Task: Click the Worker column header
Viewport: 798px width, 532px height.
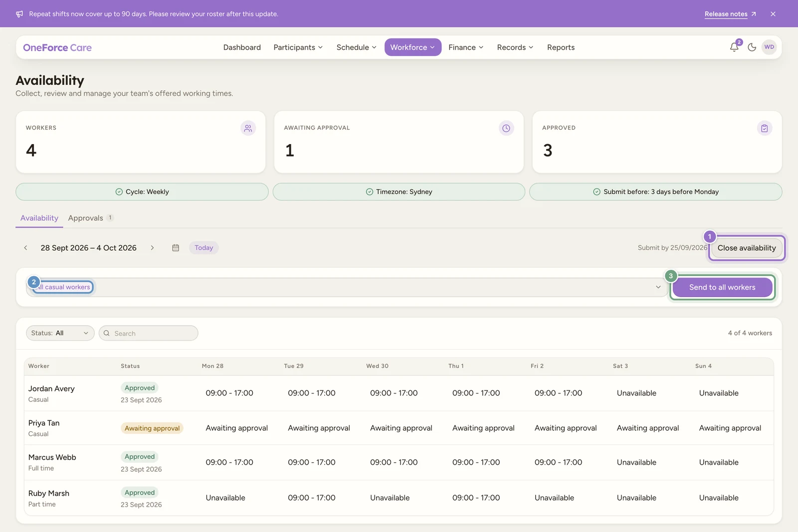Action: (x=39, y=366)
